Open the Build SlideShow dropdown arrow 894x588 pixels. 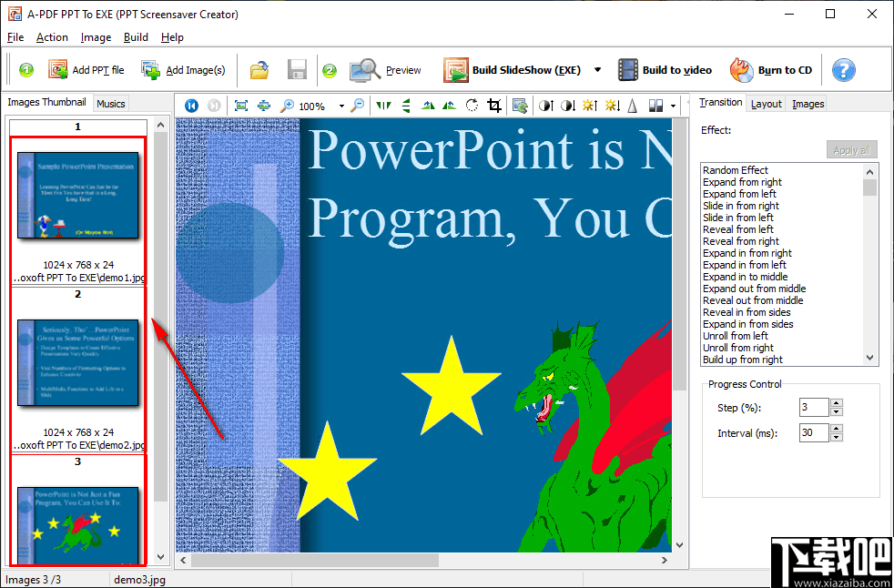[598, 70]
